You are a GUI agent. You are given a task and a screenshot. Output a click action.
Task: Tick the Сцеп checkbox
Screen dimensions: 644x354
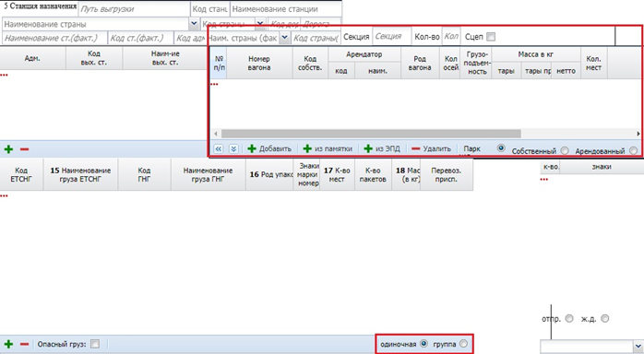(491, 37)
